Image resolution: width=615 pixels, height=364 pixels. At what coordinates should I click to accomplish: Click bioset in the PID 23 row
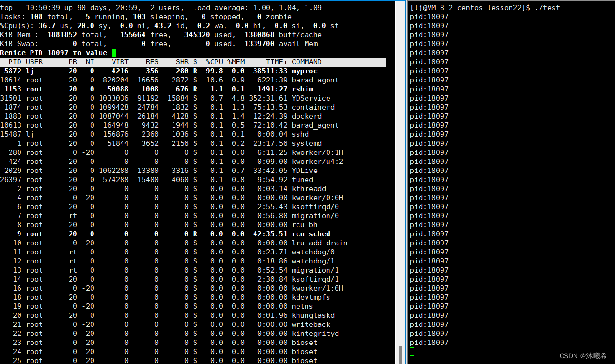pos(305,343)
